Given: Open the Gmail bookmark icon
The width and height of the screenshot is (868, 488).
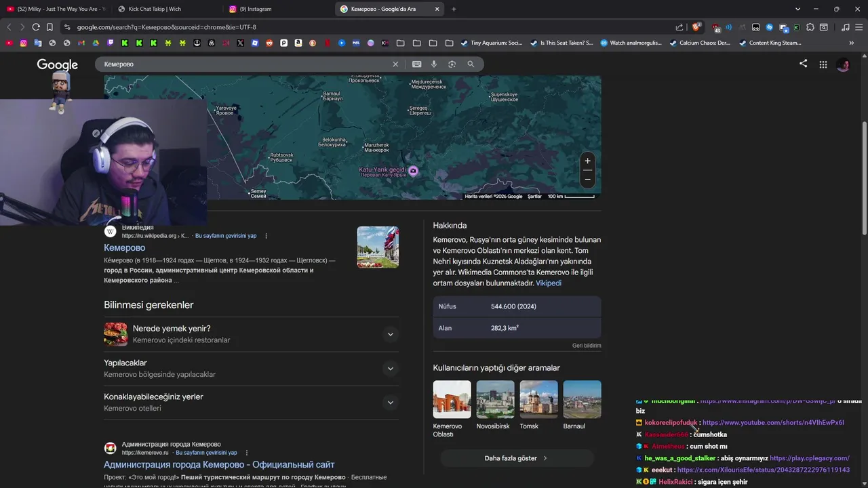Looking at the screenshot, I should click(81, 43).
